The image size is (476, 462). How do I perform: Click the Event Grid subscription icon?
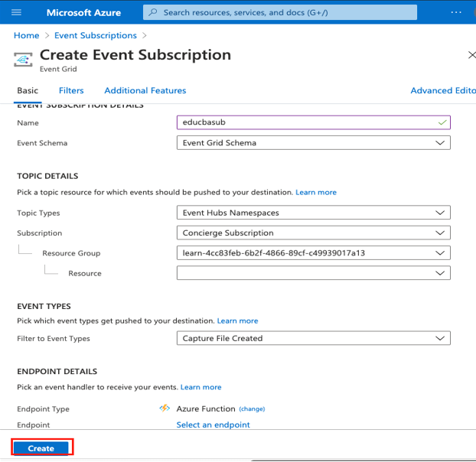[24, 60]
